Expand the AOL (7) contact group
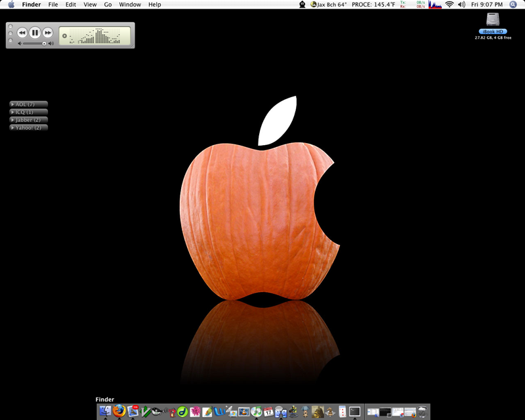Image resolution: width=525 pixels, height=420 pixels. coord(28,104)
